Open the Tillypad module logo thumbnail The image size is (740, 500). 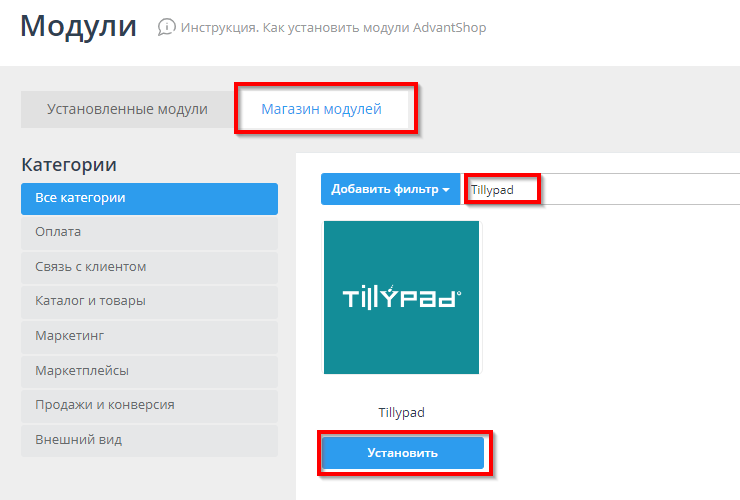coord(402,297)
